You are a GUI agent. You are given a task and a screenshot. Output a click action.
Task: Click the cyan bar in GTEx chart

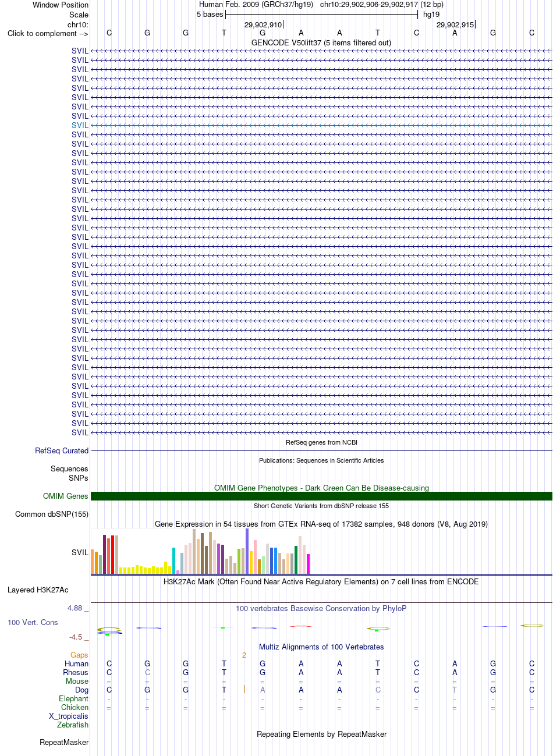174,560
